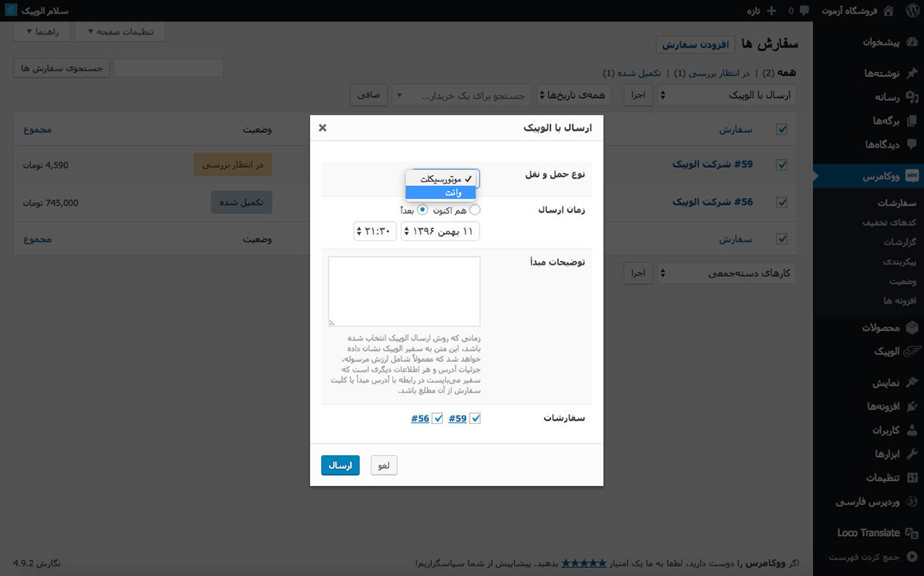This screenshot has width=924, height=576.
Task: Close the ارسال با الوپیک dialog with X
Action: pos(323,128)
